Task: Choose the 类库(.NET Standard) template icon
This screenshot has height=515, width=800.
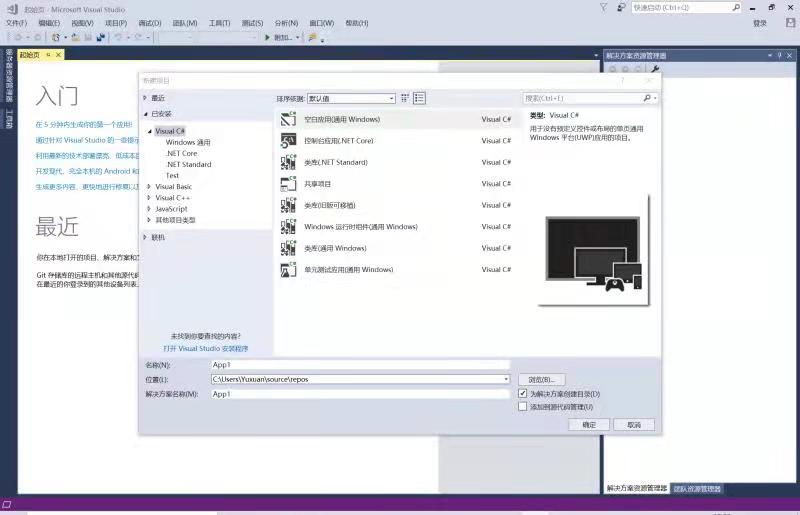Action: point(288,162)
